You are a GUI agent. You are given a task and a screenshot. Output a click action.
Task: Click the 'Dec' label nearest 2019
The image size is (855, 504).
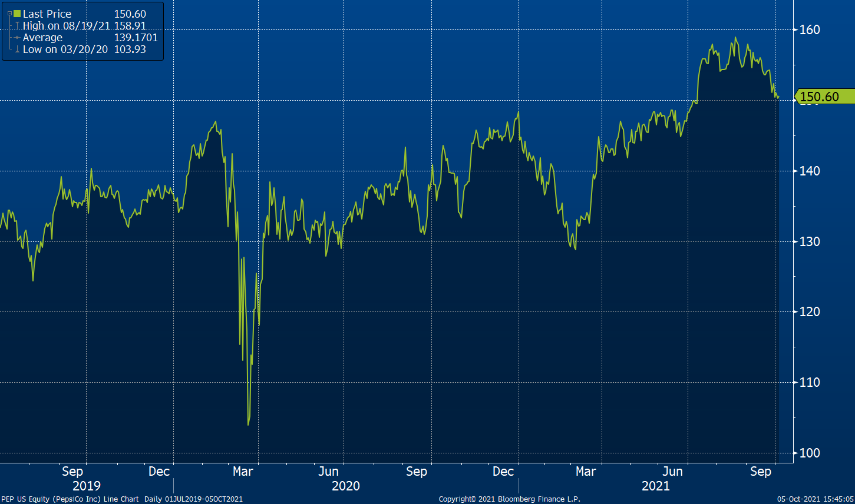(159, 472)
